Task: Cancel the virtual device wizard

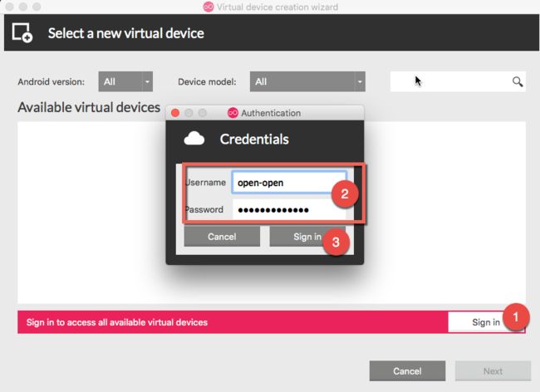Action: (407, 371)
